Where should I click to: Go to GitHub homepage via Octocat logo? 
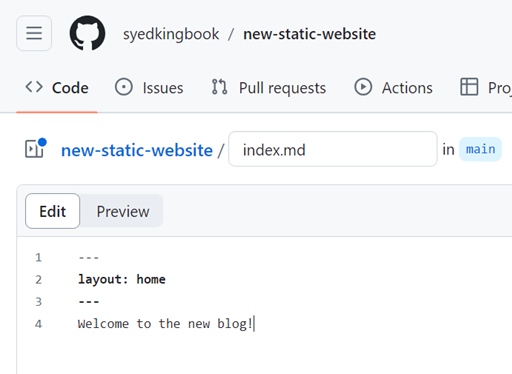click(87, 33)
